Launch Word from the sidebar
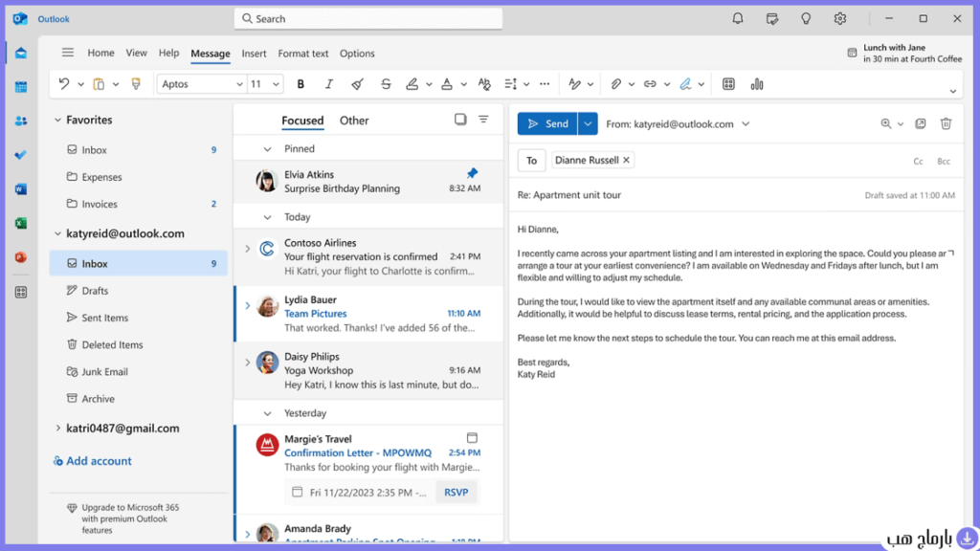This screenshot has width=980, height=551. (x=21, y=189)
